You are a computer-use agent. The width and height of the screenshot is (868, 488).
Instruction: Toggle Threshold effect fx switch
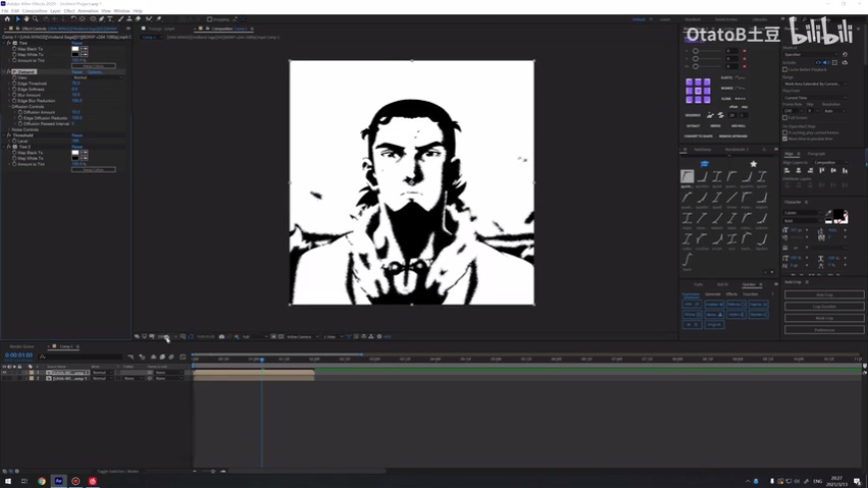click(9, 135)
